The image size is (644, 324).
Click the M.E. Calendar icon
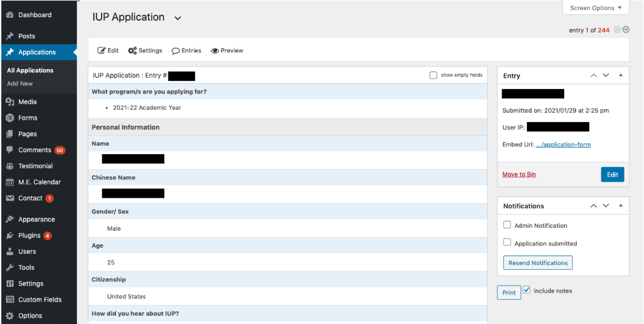10,182
